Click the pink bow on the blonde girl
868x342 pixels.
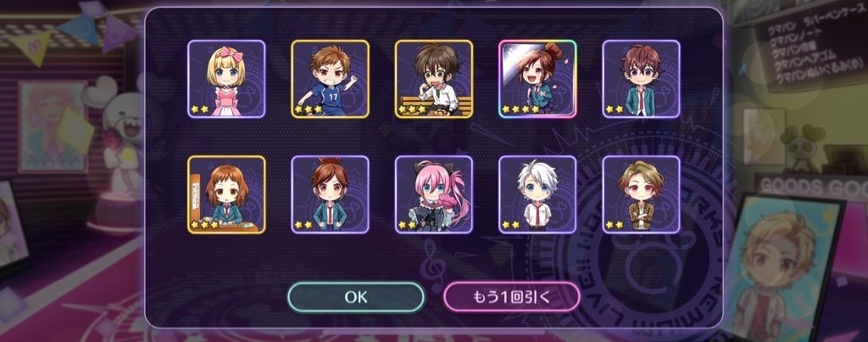(231, 53)
